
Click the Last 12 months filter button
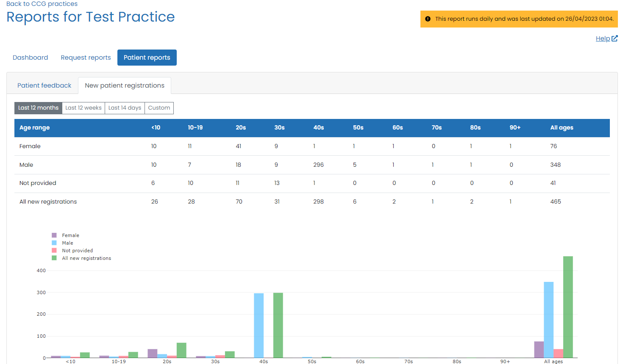click(x=38, y=108)
